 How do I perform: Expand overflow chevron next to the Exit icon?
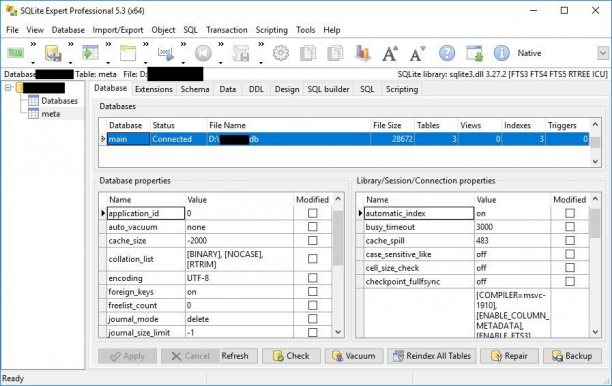(x=33, y=44)
